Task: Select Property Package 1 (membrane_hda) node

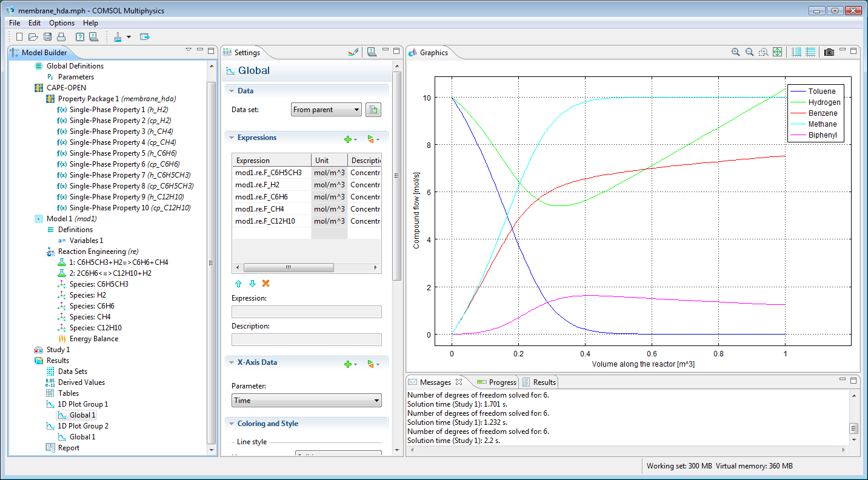Action: 117,99
